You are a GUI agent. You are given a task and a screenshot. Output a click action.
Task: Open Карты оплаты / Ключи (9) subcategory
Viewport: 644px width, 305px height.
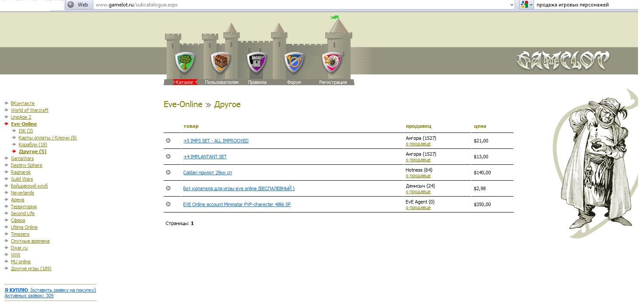[48, 138]
